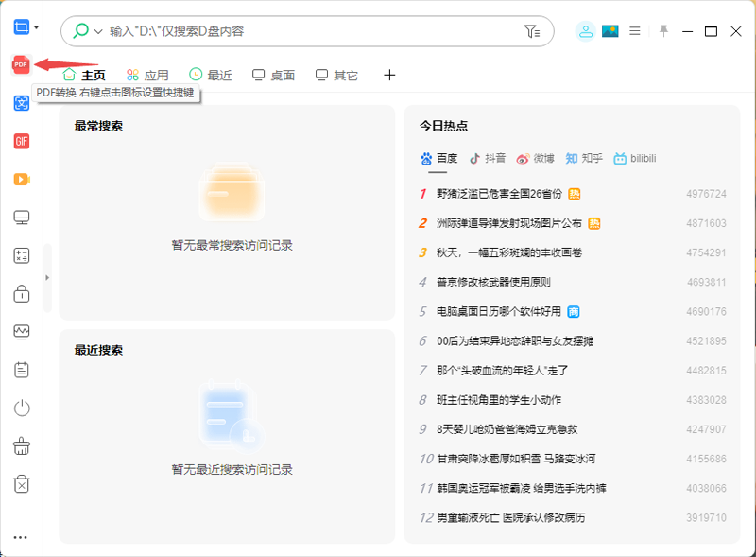Open the trash/uninstall tool icon
This screenshot has height=557, width=756.
pos(20,482)
